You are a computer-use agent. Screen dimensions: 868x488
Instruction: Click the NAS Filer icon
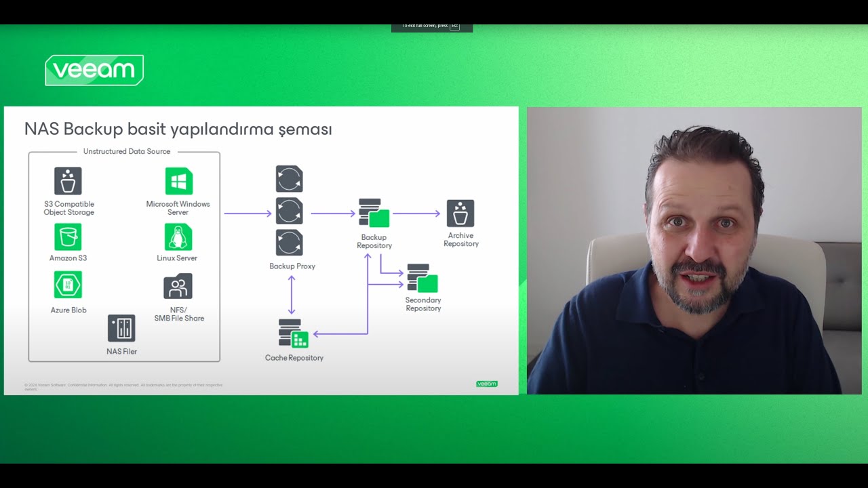click(121, 328)
